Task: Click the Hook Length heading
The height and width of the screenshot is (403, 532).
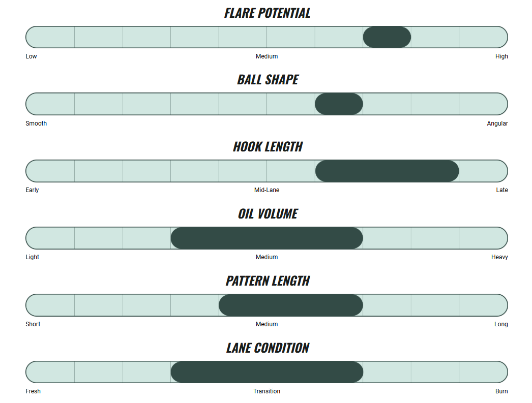Action: [x=268, y=147]
